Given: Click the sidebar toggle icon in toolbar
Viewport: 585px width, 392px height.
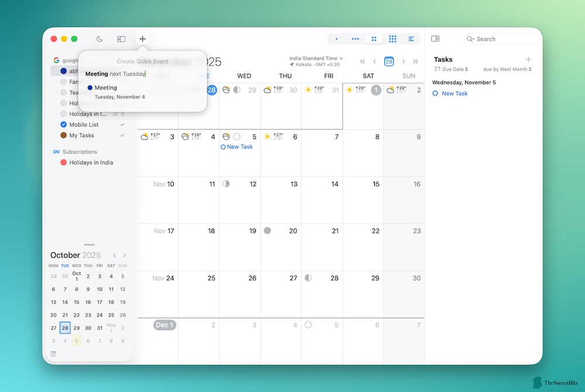Looking at the screenshot, I should [x=121, y=39].
